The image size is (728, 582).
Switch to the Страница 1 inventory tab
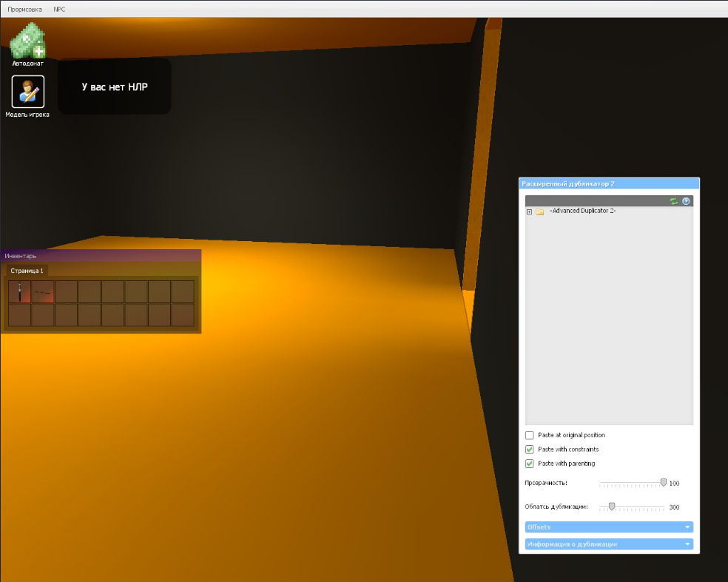(x=27, y=271)
